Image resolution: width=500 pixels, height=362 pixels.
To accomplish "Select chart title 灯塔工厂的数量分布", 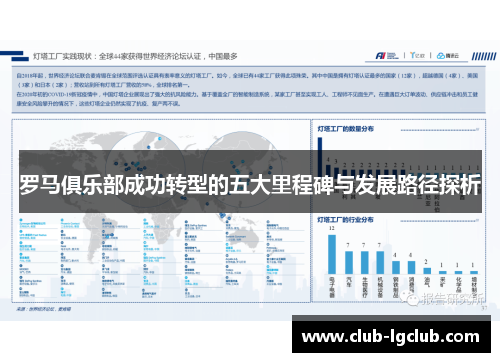I will point(345,129).
